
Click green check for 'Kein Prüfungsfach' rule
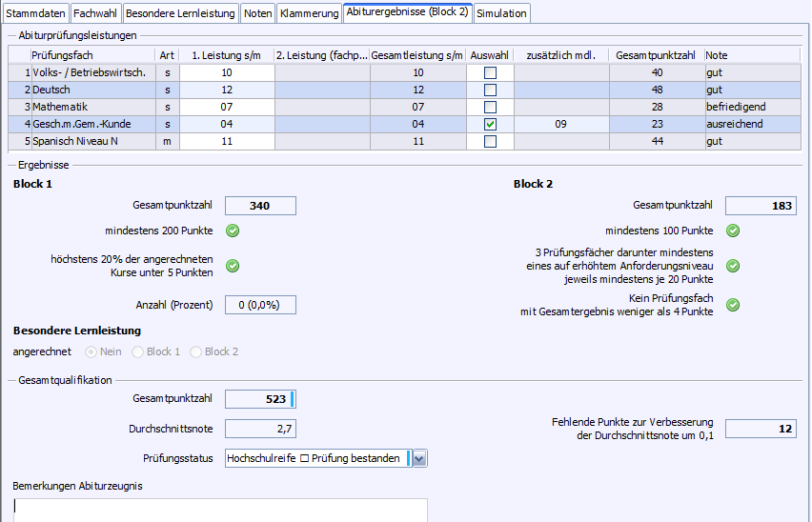point(733,305)
